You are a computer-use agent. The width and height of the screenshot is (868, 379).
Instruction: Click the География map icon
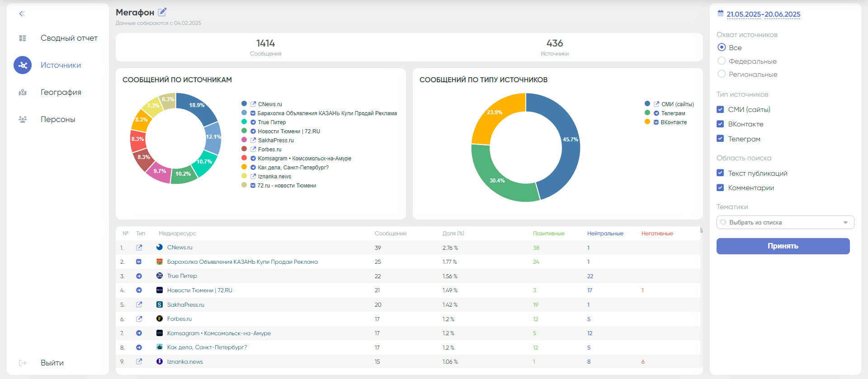tap(23, 92)
